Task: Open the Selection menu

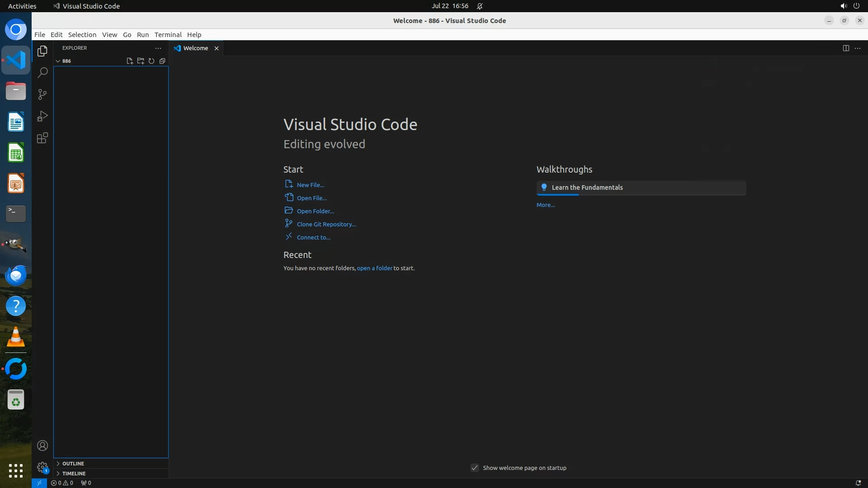Action: tap(82, 35)
